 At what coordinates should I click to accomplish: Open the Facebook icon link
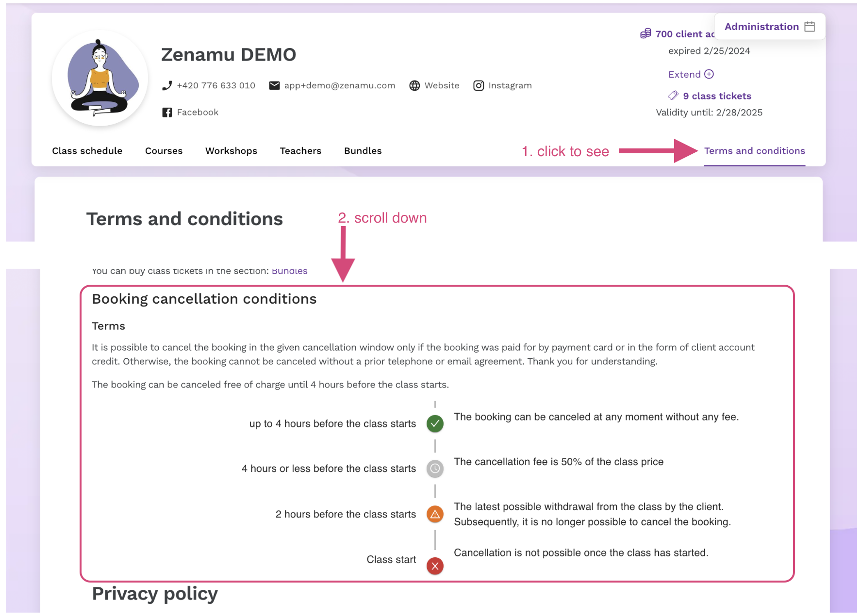click(x=167, y=113)
